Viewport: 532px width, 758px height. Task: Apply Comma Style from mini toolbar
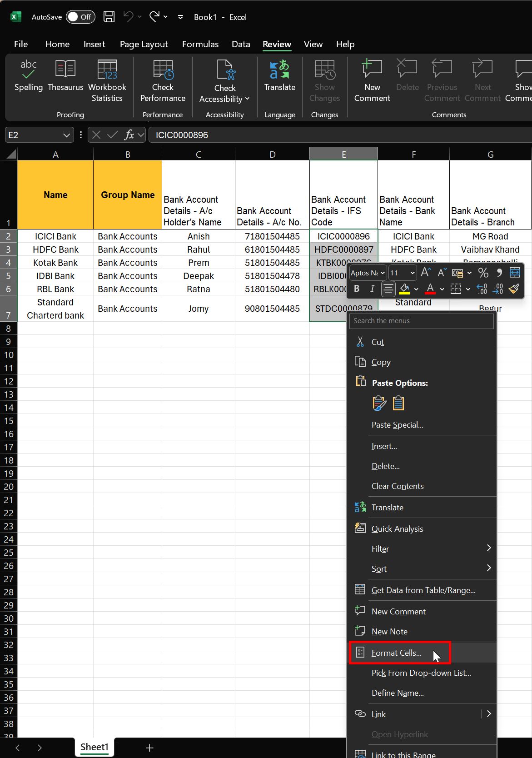499,273
